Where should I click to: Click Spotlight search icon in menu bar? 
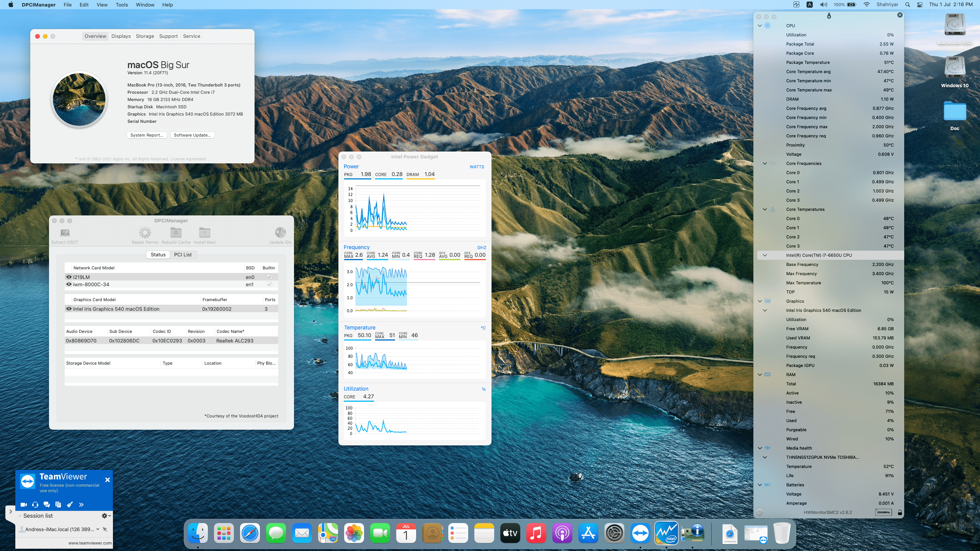907,5
